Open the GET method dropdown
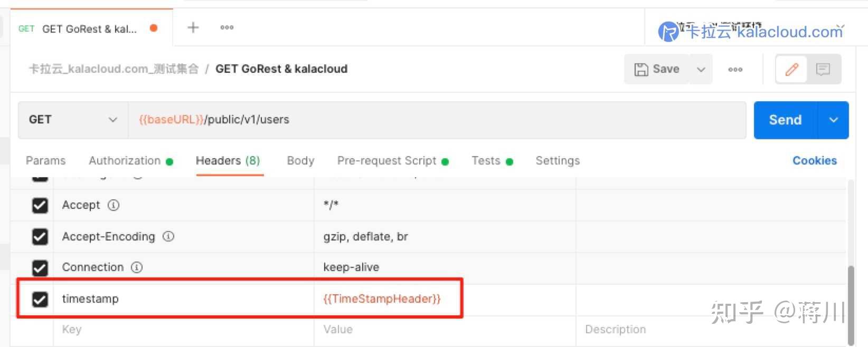This screenshot has height=347, width=868. click(73, 120)
